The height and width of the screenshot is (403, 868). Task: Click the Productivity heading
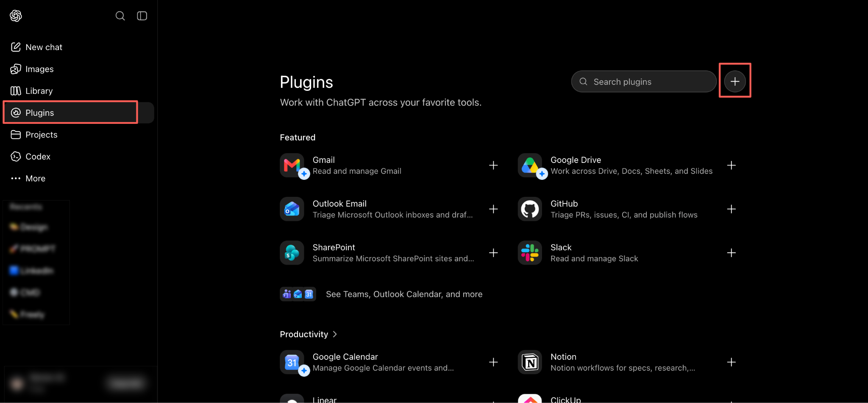pos(304,334)
